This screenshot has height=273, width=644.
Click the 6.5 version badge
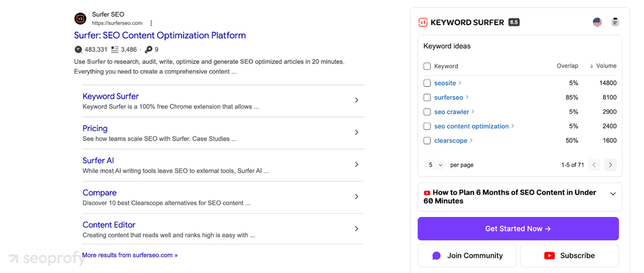click(x=514, y=22)
